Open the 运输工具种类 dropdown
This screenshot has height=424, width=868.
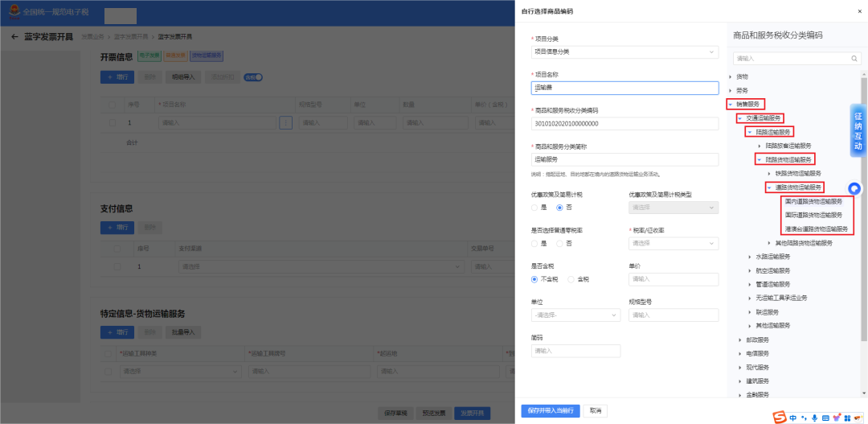181,371
